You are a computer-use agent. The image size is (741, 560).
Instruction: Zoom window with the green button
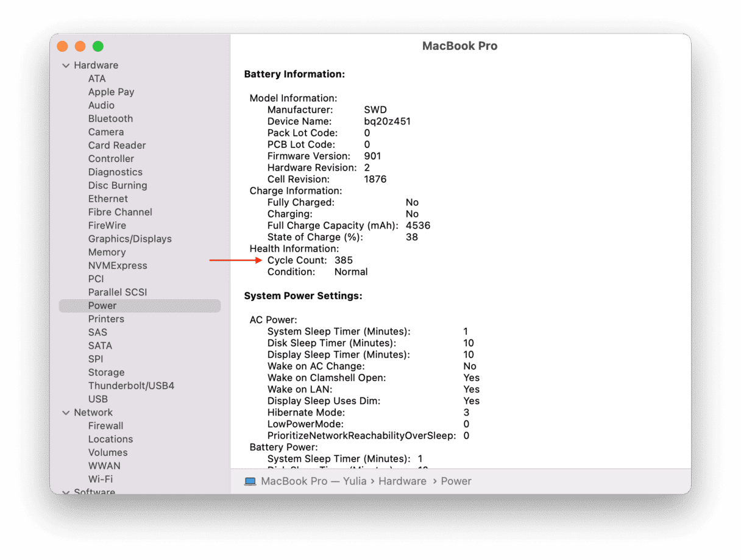click(x=97, y=46)
